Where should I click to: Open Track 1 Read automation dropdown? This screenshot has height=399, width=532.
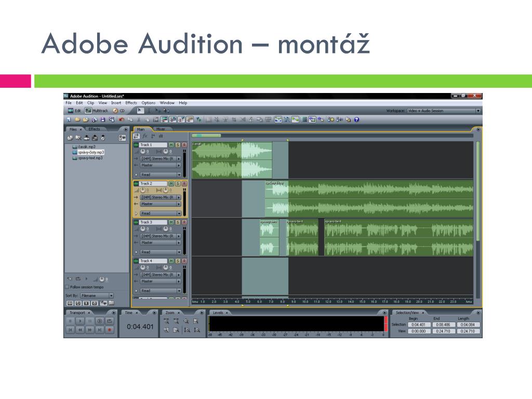click(x=161, y=175)
